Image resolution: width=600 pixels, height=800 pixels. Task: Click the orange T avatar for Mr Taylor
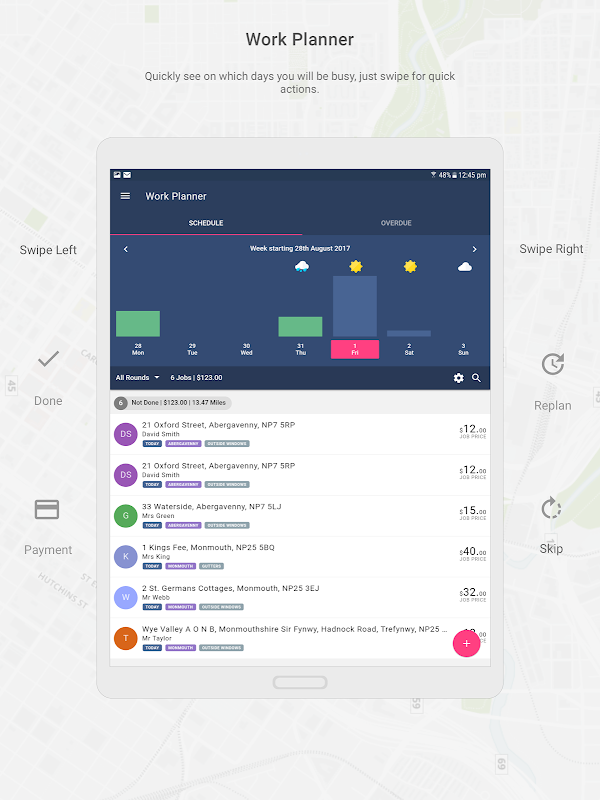[126, 638]
